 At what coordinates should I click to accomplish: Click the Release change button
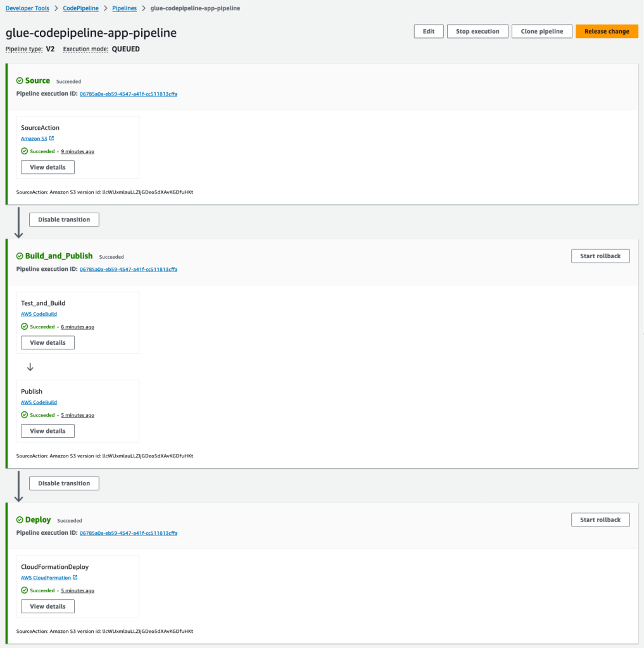click(x=606, y=30)
